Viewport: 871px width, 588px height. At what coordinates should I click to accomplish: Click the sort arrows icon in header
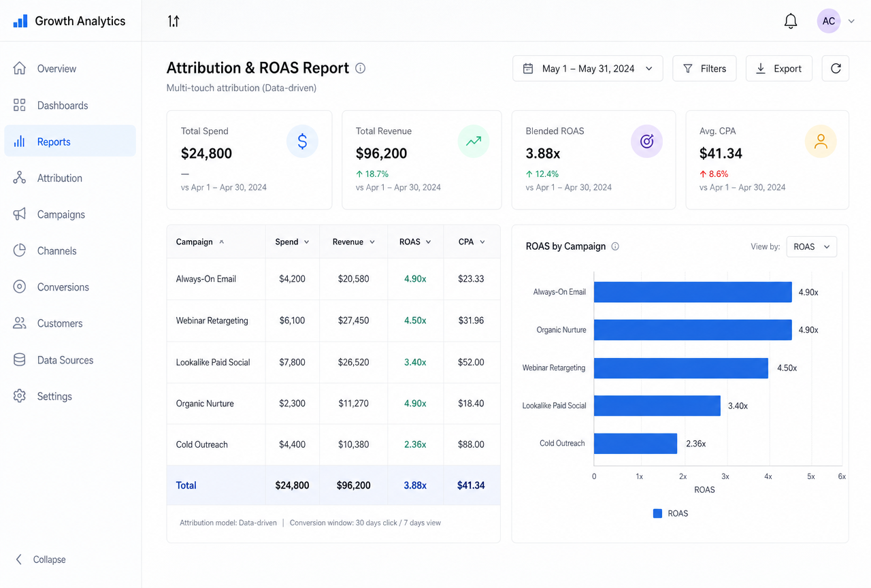[x=174, y=21]
